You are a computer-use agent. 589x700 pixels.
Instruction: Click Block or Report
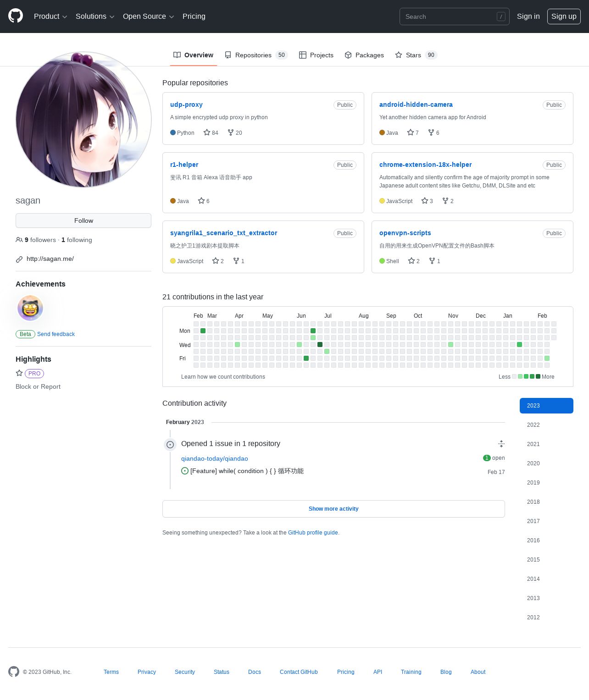point(38,386)
